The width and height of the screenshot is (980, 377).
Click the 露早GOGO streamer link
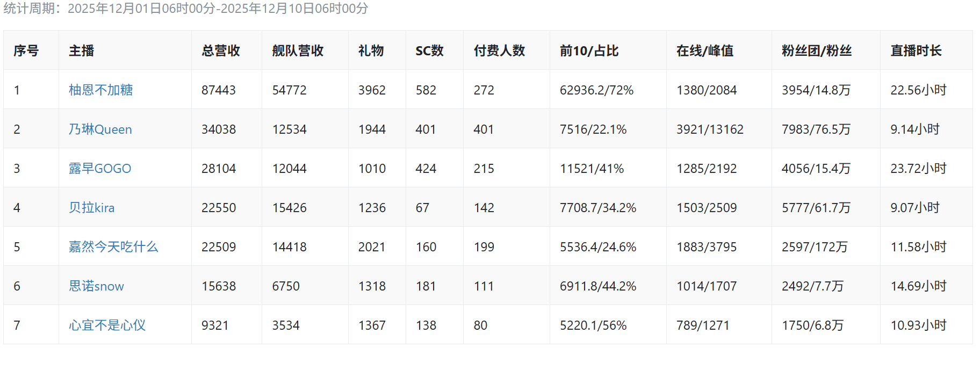[x=99, y=168]
